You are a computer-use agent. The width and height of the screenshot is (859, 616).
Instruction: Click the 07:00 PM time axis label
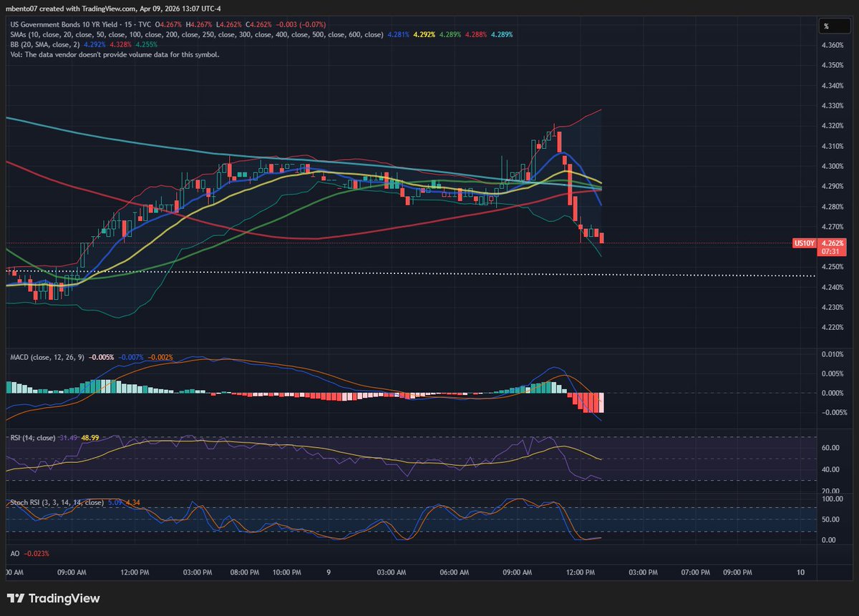pyautogui.click(x=695, y=572)
